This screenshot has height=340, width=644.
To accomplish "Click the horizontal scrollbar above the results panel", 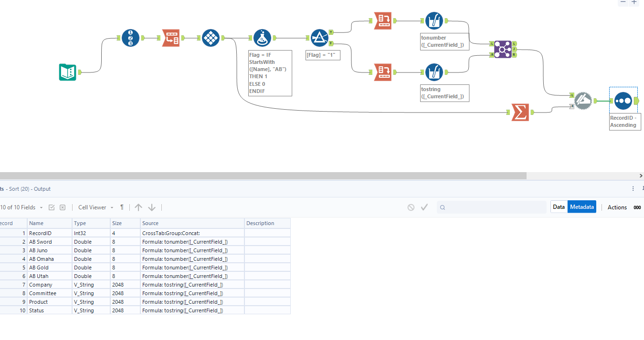I will (263, 175).
